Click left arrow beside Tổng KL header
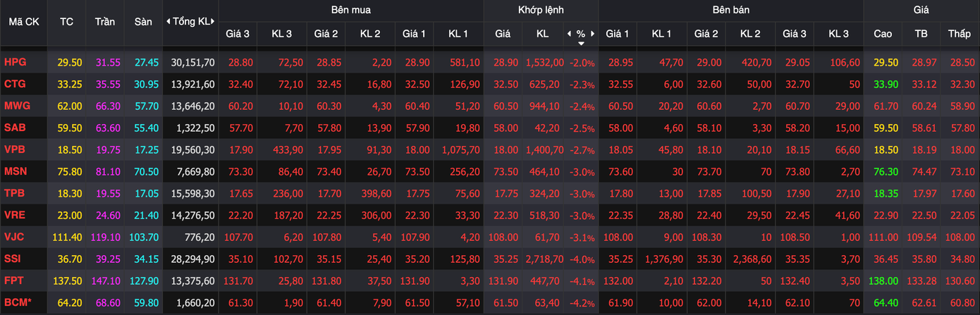This screenshot has height=315, width=980. pos(168,22)
